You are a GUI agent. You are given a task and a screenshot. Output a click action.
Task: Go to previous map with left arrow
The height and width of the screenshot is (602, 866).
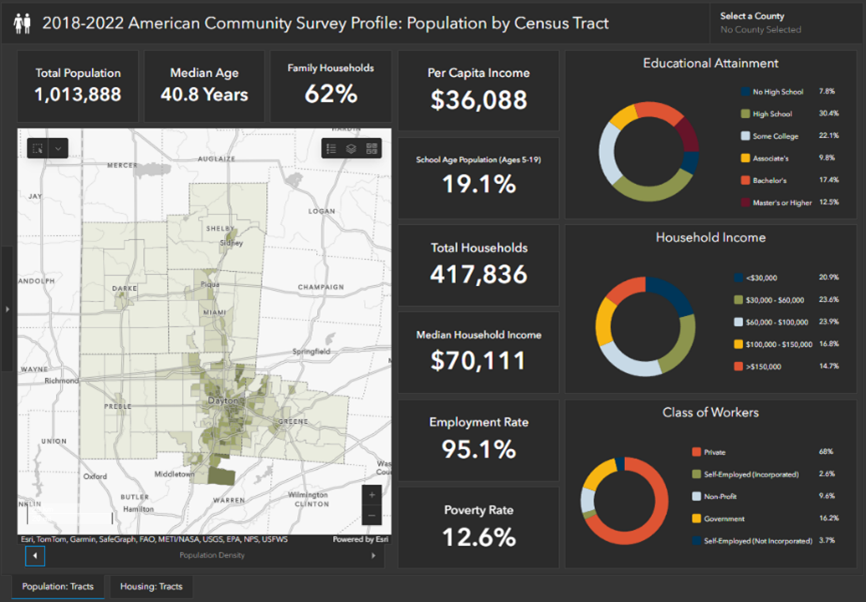(x=35, y=556)
